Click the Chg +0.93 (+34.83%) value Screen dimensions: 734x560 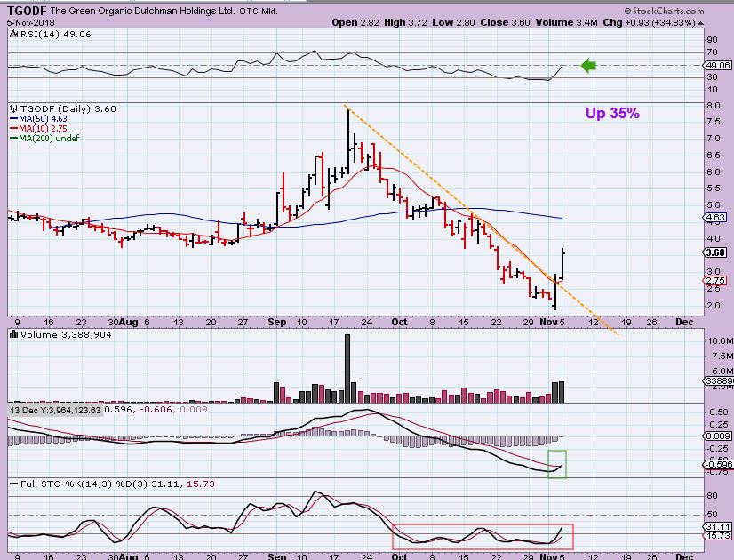(x=650, y=22)
